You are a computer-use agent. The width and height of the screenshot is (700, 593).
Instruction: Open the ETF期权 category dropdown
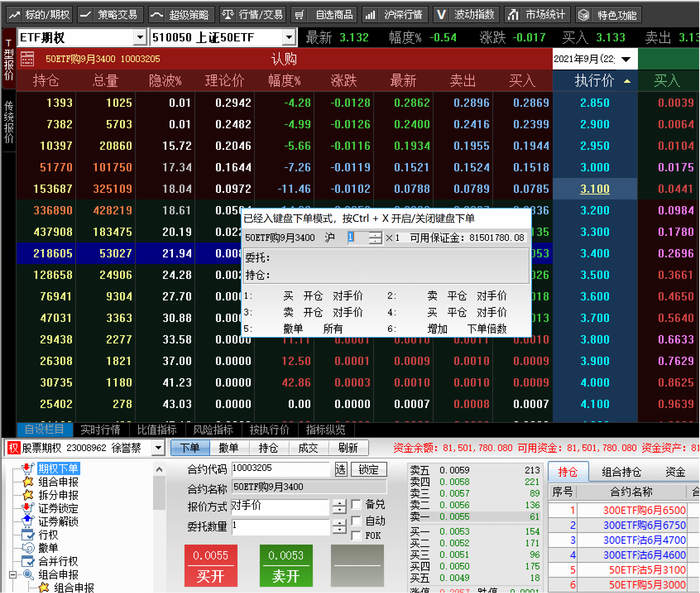(x=140, y=38)
